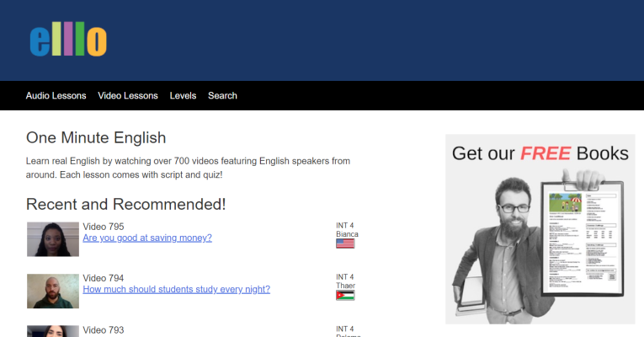
Task: Open the Video Lessons menu item
Action: point(128,96)
